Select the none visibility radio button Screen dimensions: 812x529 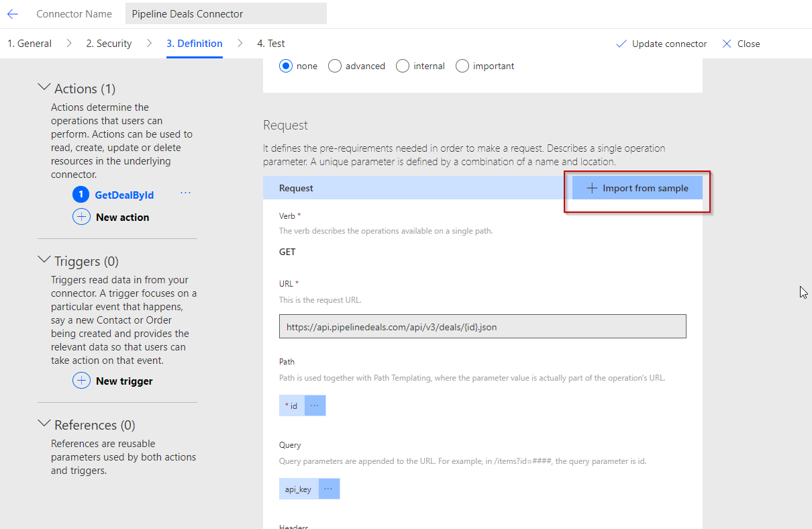[x=286, y=66]
